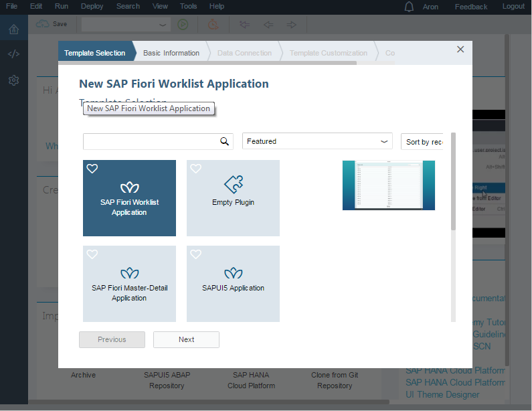Screen dimensions: 532x411
Task: Open the Edit menu
Action: 36,7
